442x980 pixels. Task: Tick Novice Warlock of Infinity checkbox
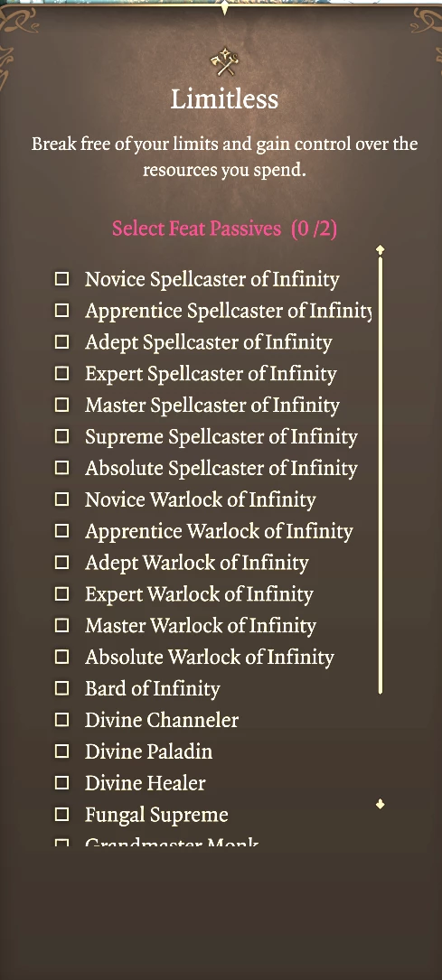pyautogui.click(x=61, y=499)
